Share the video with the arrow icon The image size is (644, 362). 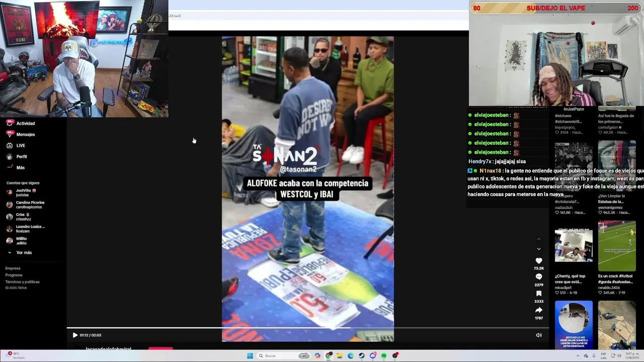[x=539, y=310]
